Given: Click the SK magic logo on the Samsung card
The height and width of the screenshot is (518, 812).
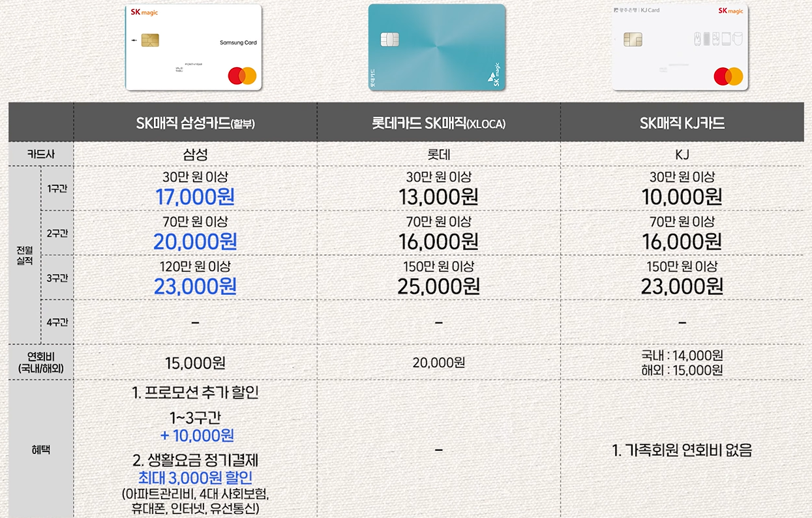Looking at the screenshot, I should (144, 12).
